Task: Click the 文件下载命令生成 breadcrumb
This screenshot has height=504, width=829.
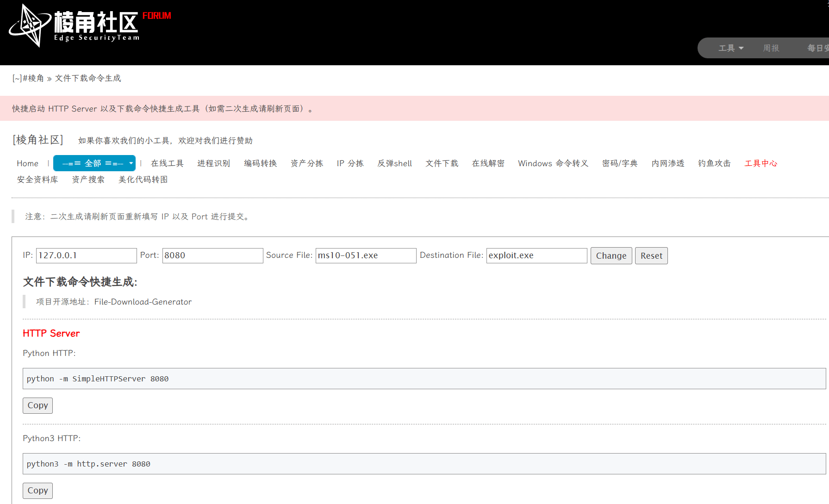Action: (x=88, y=78)
